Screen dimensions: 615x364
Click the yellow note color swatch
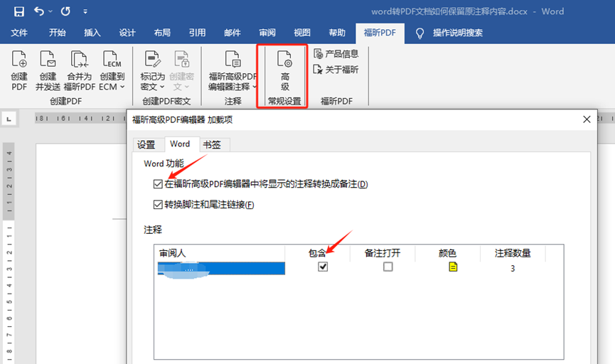[x=453, y=267]
